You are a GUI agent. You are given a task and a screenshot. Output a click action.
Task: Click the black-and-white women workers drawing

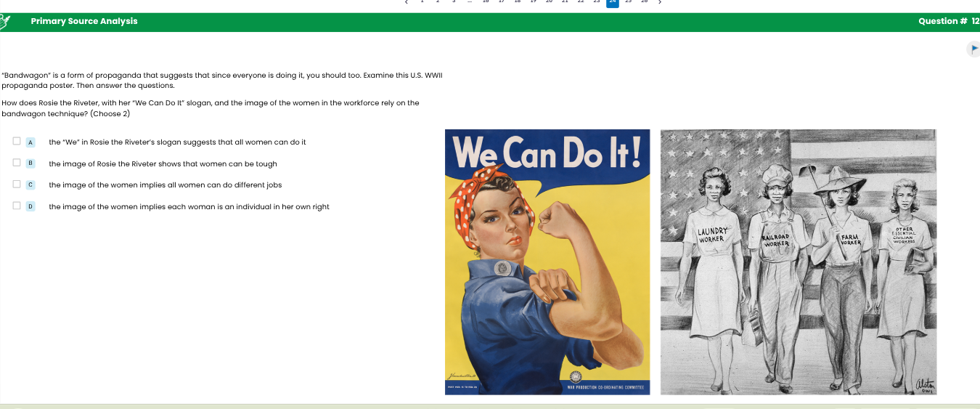click(x=798, y=262)
